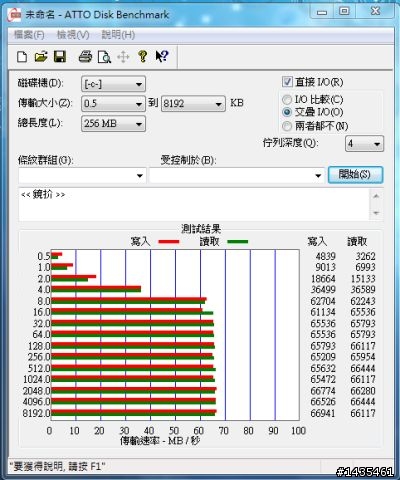This screenshot has height=480, width=400.
Task: Activate context help pointer icon
Action: point(162,56)
